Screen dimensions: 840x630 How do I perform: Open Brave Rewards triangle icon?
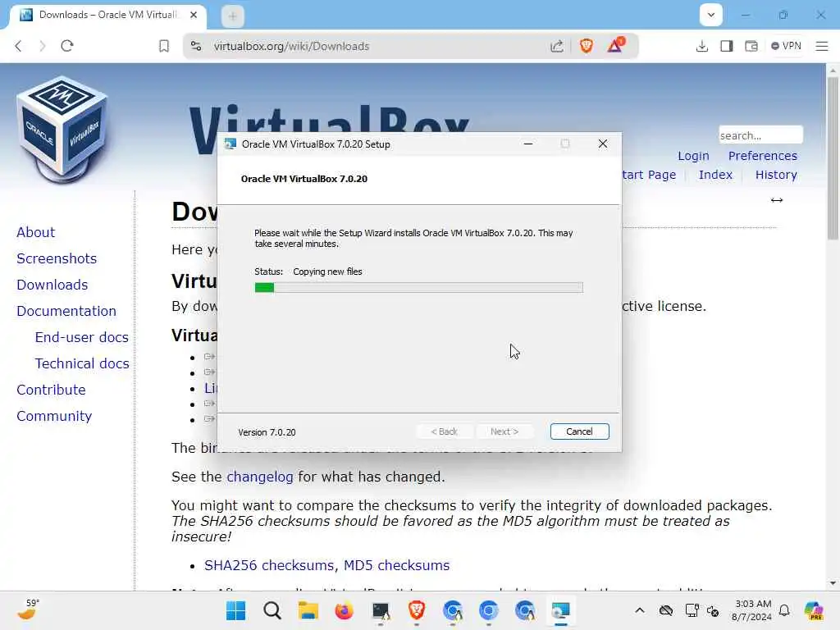point(615,46)
